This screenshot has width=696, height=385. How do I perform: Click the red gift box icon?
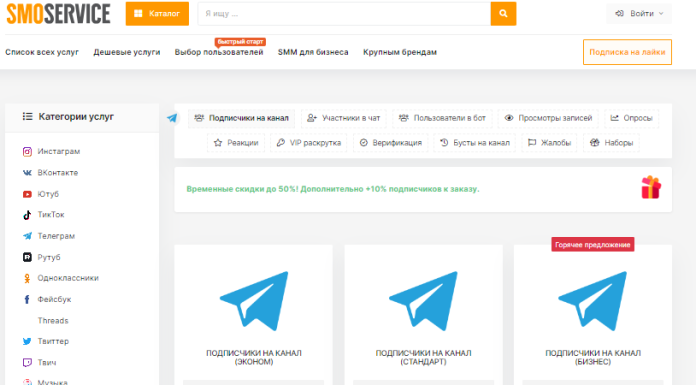[651, 187]
